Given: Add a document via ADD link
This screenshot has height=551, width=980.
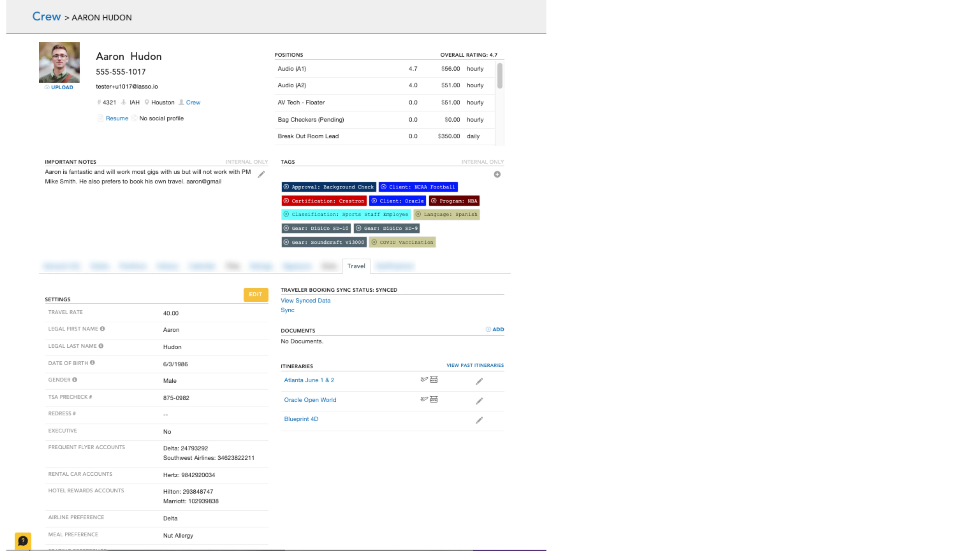Looking at the screenshot, I should click(495, 329).
